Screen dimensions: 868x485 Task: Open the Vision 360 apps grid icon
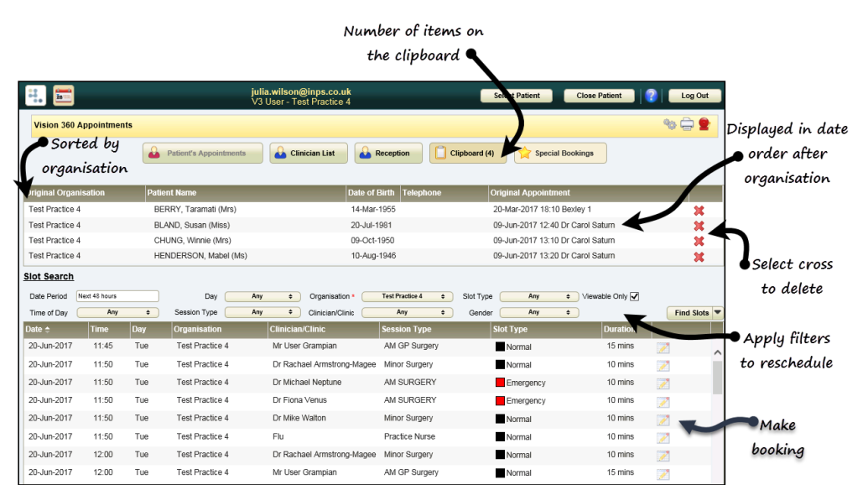(36, 96)
